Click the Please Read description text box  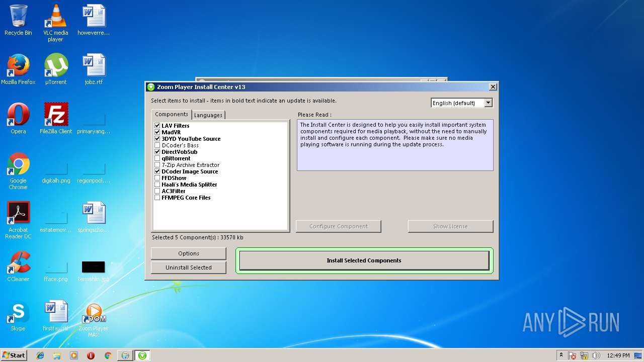tap(395, 145)
